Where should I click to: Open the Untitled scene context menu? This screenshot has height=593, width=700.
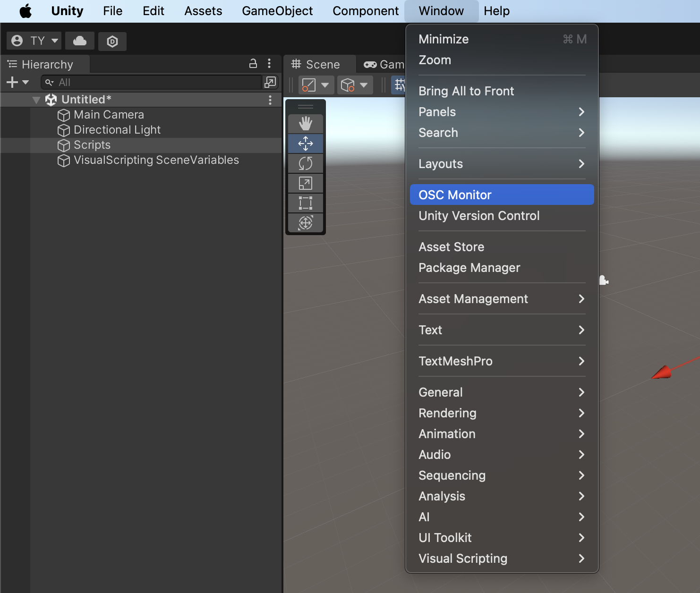point(270,100)
